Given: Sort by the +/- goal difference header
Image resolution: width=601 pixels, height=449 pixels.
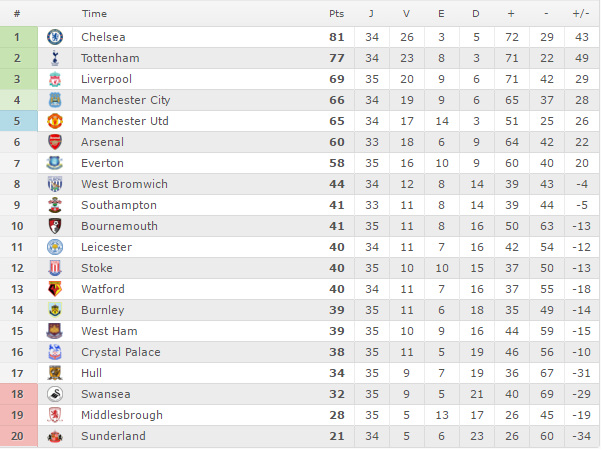Looking at the screenshot, I should [x=581, y=14].
